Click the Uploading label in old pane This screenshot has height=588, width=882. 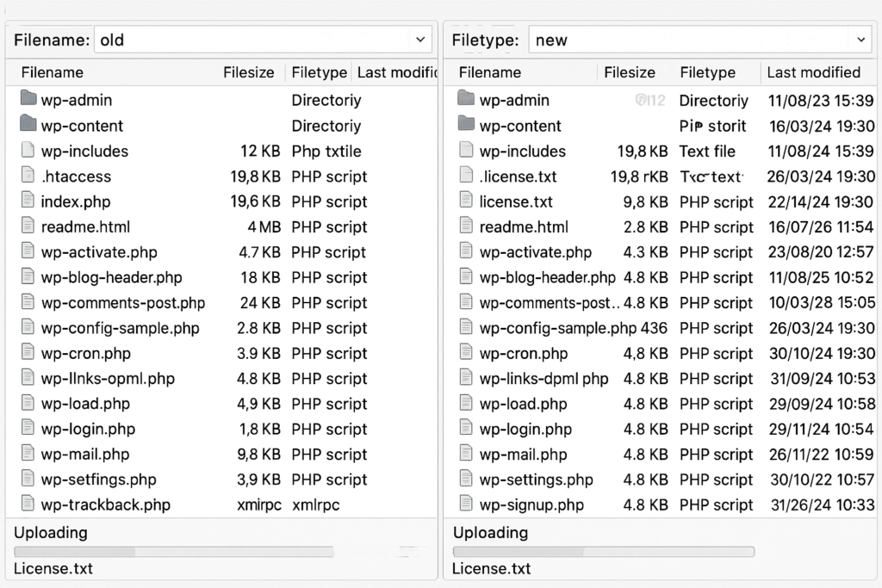pos(51,532)
